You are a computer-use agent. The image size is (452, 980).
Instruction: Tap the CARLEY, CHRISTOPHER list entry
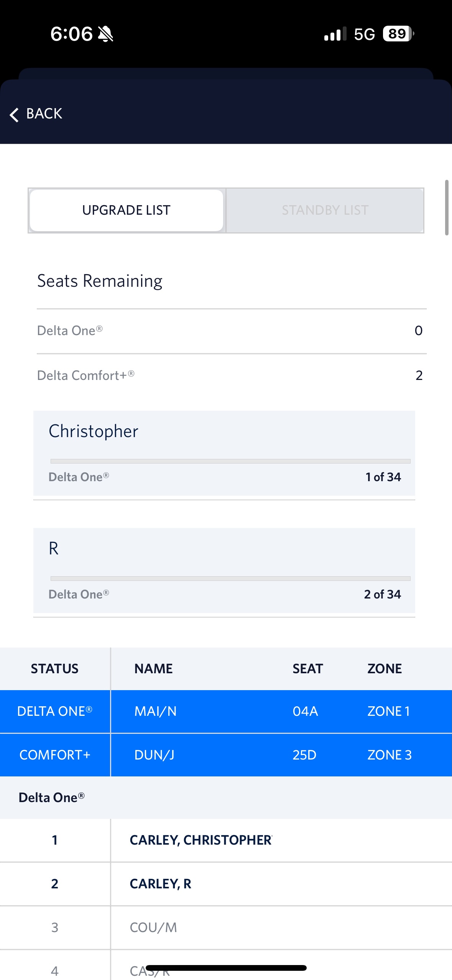201,840
